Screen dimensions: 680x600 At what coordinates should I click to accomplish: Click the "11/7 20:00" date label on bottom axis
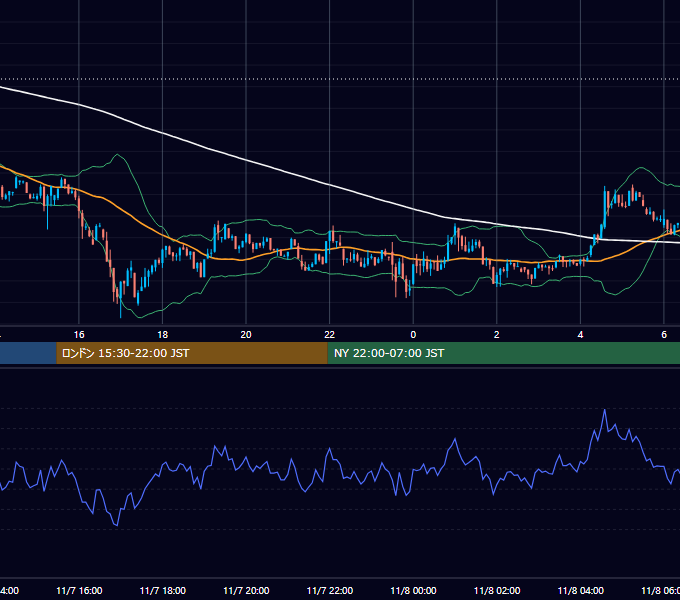click(x=246, y=590)
